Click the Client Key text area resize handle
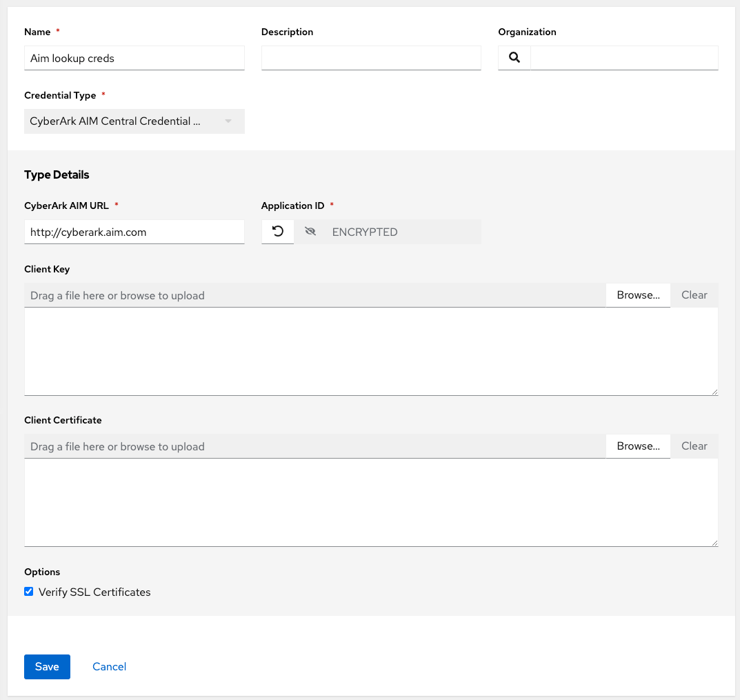Screen dimensions: 740x700 (x=714, y=392)
